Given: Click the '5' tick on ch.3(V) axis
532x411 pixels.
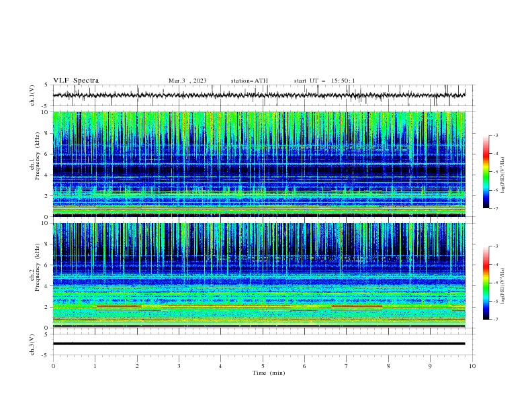Looking at the screenshot, I should click(x=46, y=334).
